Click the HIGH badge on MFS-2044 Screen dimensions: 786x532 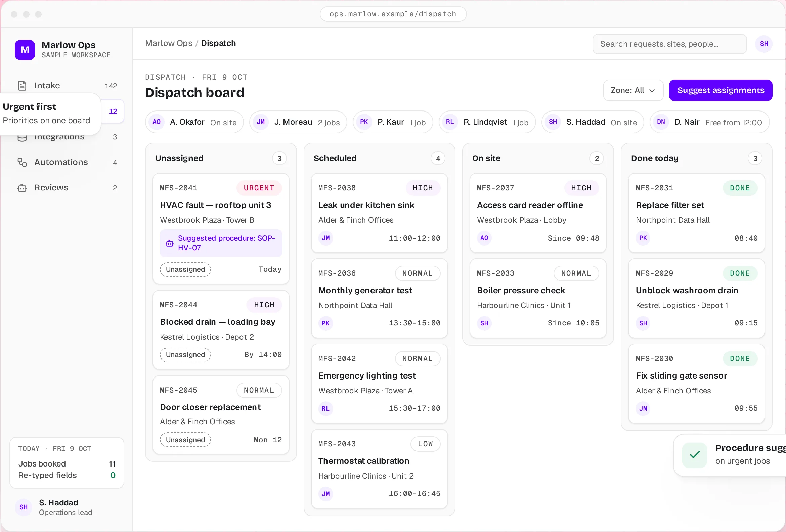pyautogui.click(x=264, y=305)
